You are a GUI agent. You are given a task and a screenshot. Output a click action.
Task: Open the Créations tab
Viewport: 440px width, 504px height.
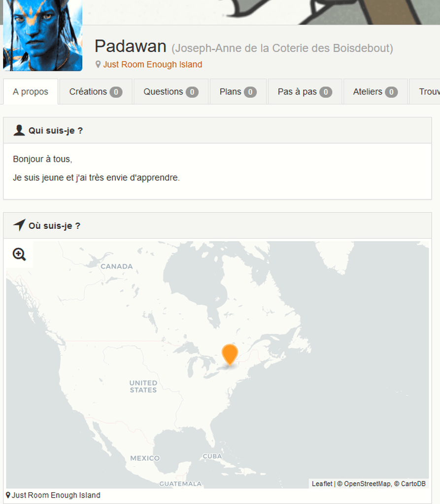(96, 92)
